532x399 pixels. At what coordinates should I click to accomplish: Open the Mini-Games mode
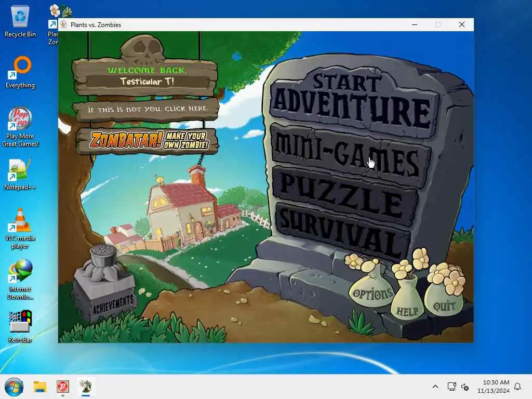click(x=350, y=156)
